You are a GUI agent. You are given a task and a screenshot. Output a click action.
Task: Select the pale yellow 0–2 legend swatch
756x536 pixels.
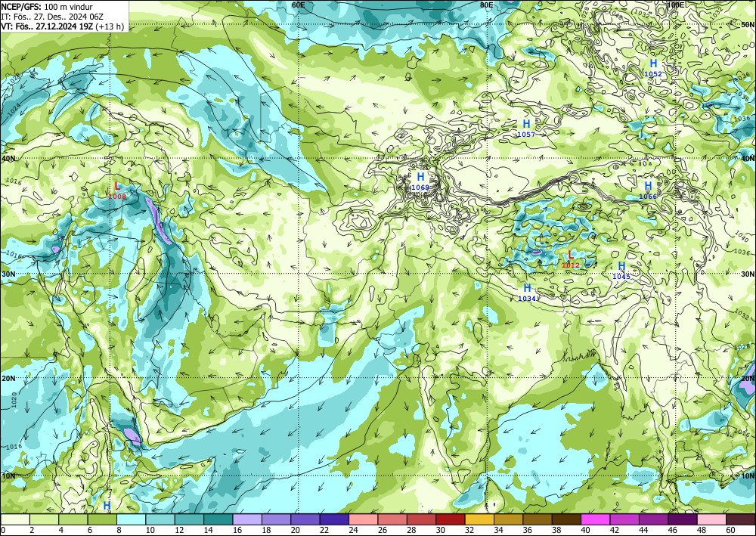click(15, 519)
